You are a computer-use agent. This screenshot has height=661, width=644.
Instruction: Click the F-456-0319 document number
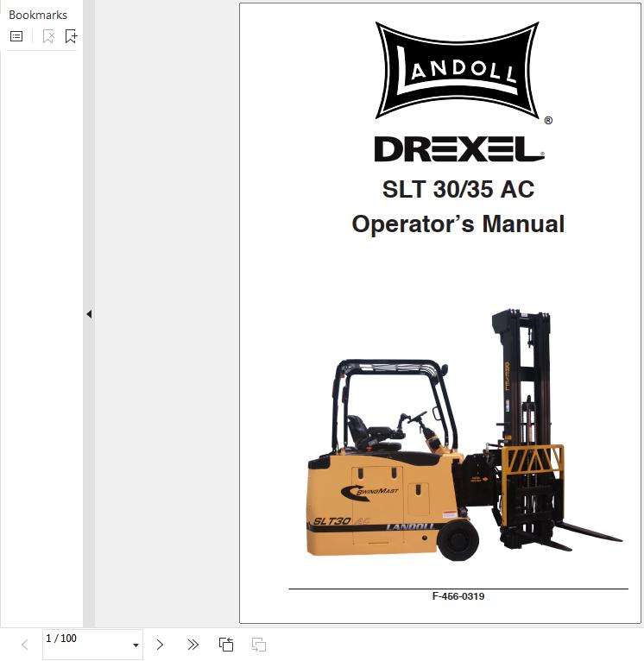458,596
